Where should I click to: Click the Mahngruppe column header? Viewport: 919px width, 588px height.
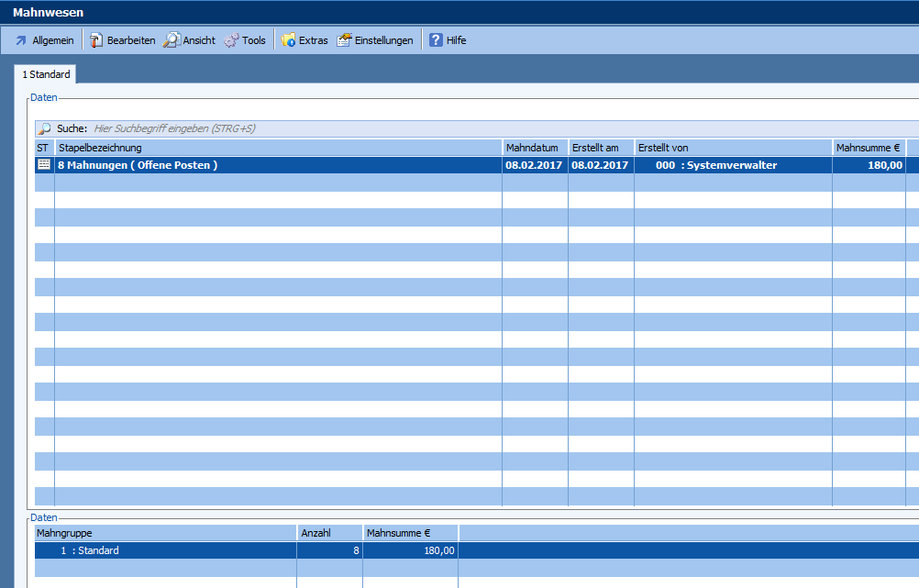pyautogui.click(x=165, y=533)
